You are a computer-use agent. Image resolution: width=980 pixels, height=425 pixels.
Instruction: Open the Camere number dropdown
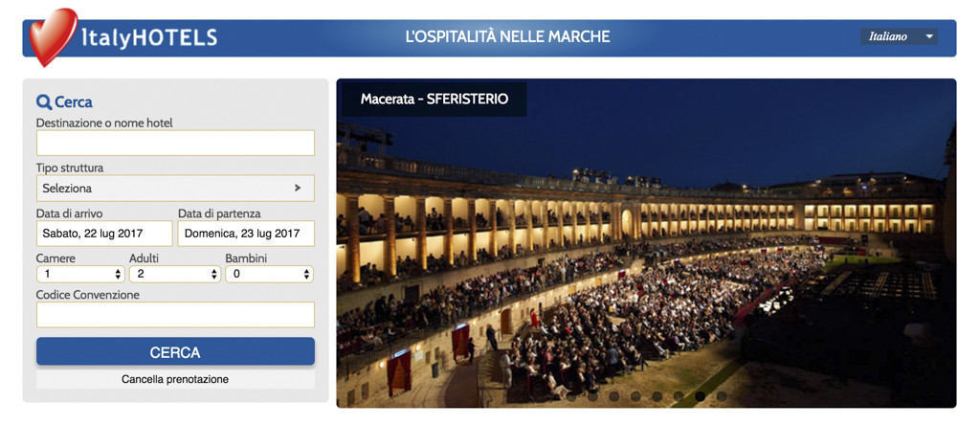point(81,274)
